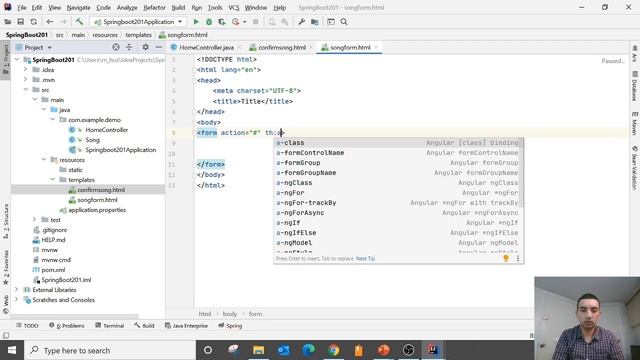Select the a-ngModel completion suggestion

[397, 242]
